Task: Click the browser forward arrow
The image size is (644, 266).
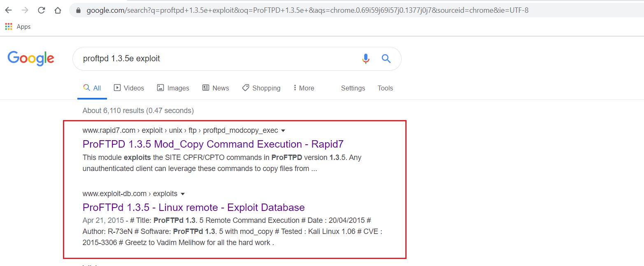Action: 25,10
